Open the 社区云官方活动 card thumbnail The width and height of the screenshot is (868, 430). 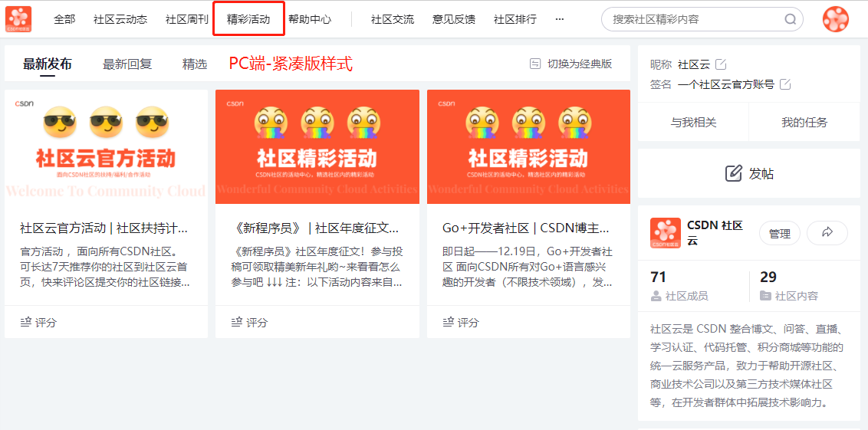pos(107,146)
